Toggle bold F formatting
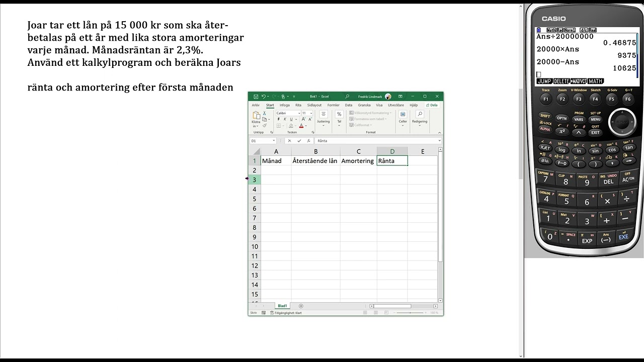Viewport: 644px width, 362px height. pyautogui.click(x=279, y=119)
